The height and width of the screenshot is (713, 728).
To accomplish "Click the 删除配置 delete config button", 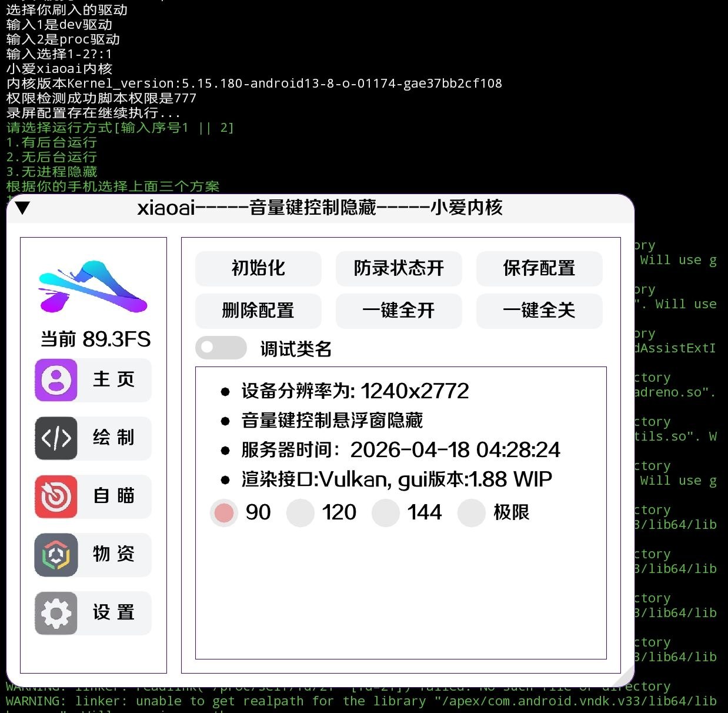I will (x=258, y=311).
